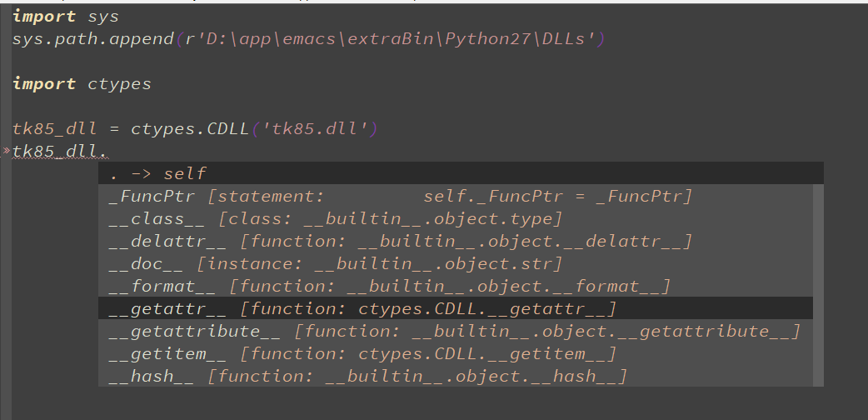Image resolution: width=868 pixels, height=420 pixels.
Task: Click the ctypes.CDLL('tk85.dll') assignment line
Action: pos(195,129)
